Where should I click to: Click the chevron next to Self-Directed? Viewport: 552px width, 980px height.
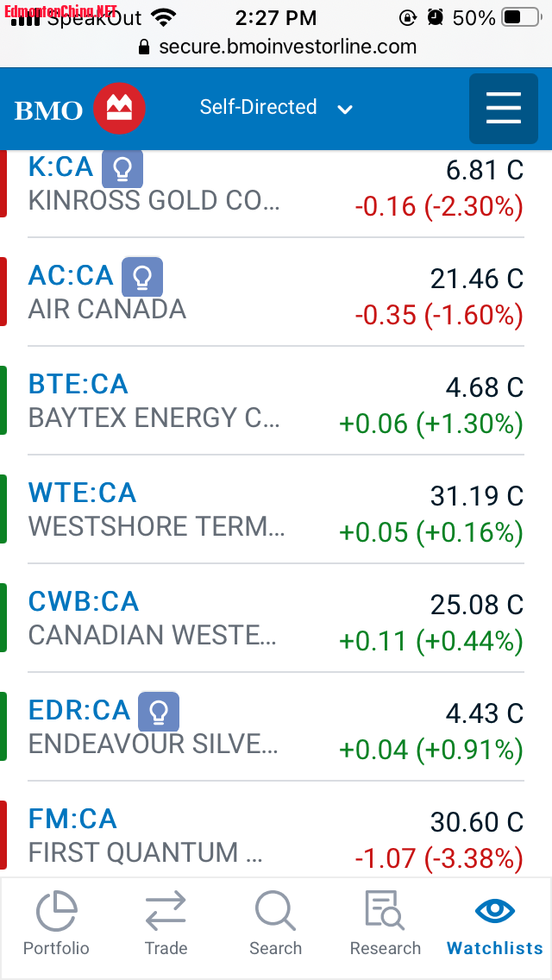click(x=345, y=110)
